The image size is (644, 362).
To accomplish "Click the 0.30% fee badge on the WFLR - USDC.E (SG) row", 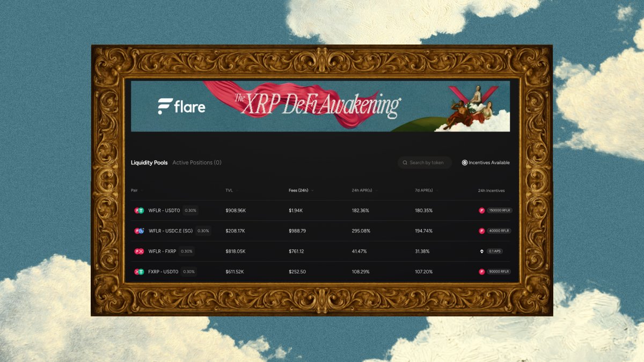I will (x=203, y=231).
